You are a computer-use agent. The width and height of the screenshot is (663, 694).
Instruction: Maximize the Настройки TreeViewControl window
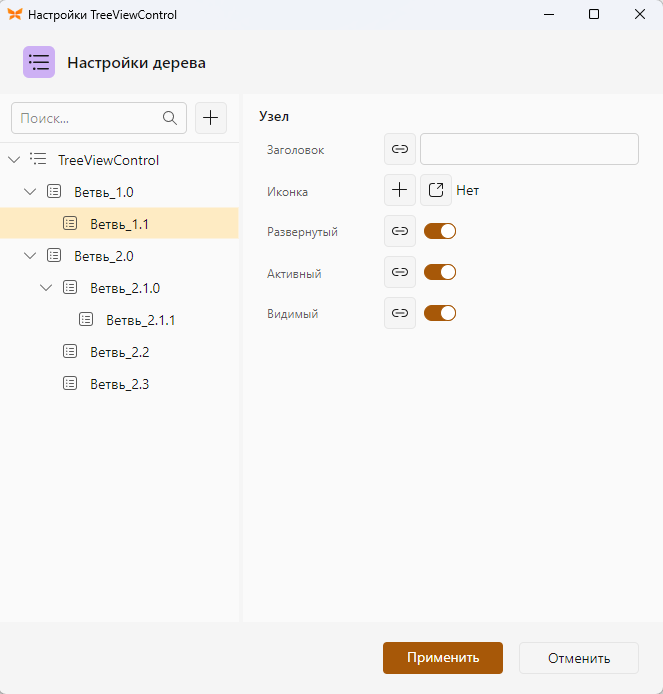tap(594, 15)
